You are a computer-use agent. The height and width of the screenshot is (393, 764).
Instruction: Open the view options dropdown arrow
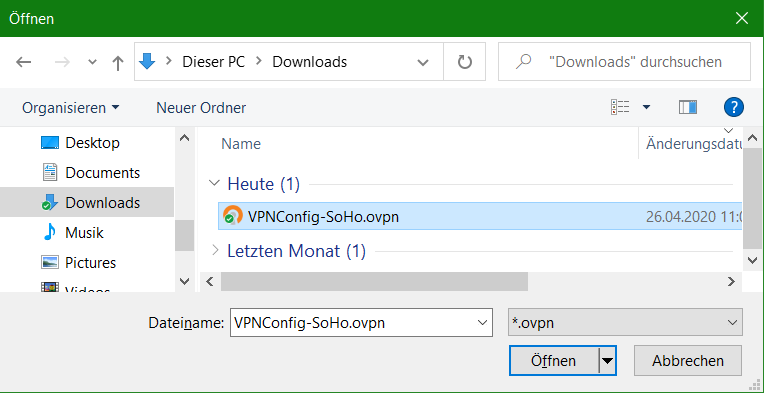[646, 107]
